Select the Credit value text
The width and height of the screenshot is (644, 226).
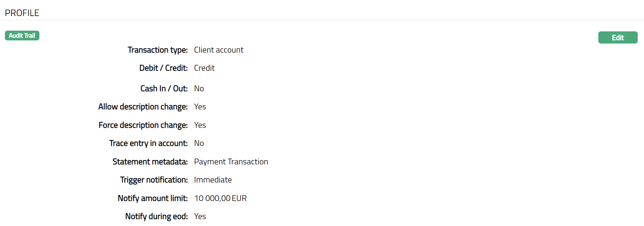click(204, 68)
